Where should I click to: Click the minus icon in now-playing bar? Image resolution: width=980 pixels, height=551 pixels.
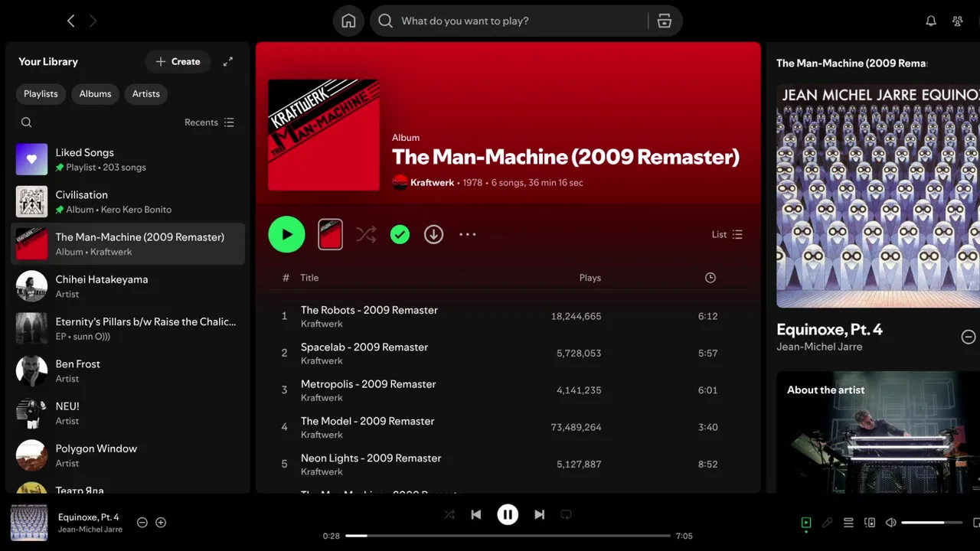pos(142,523)
